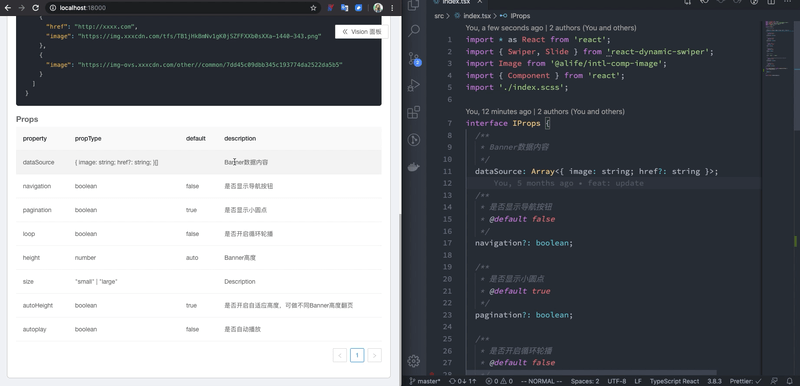Click the autoHeight property cell
This screenshot has width=800, height=386.
tap(38, 305)
